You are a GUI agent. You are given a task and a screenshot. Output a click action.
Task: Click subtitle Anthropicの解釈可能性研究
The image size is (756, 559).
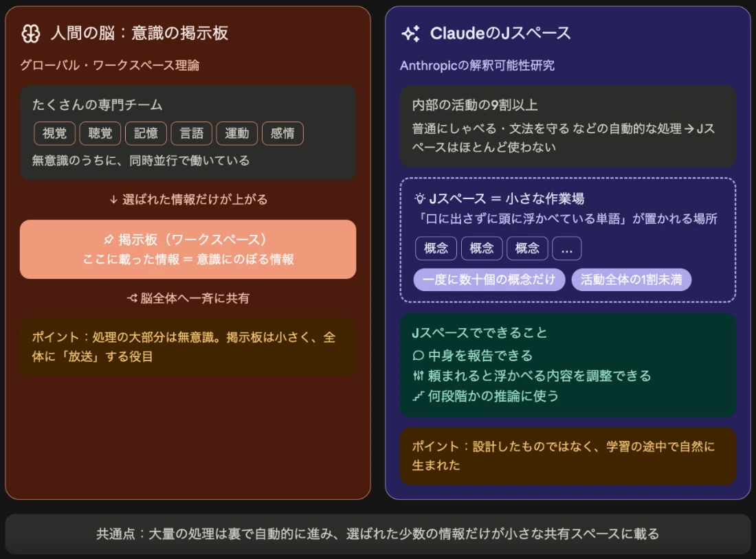coord(477,65)
